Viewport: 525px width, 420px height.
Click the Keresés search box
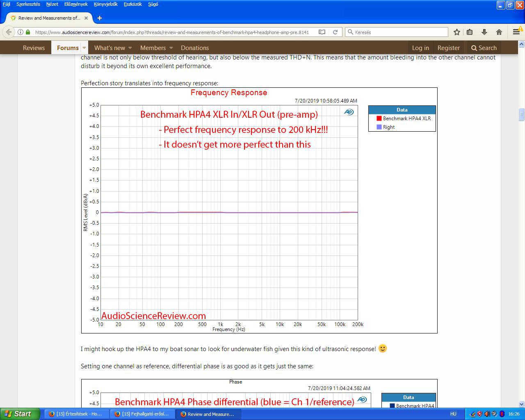(396, 32)
